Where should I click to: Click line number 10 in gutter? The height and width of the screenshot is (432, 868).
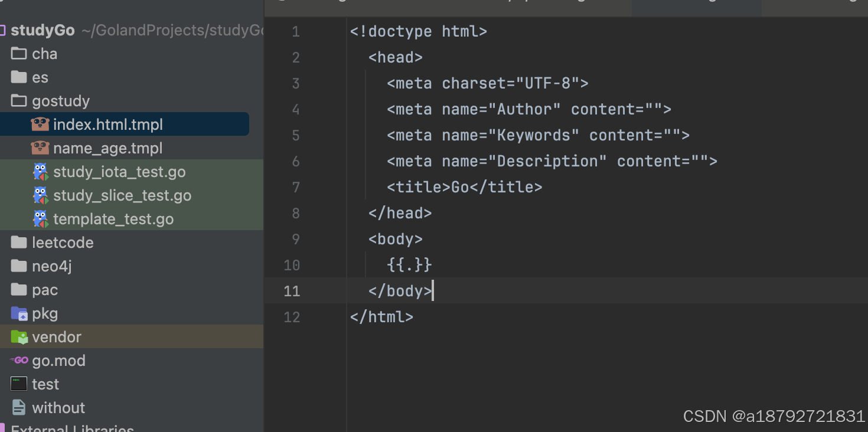pyautogui.click(x=292, y=265)
